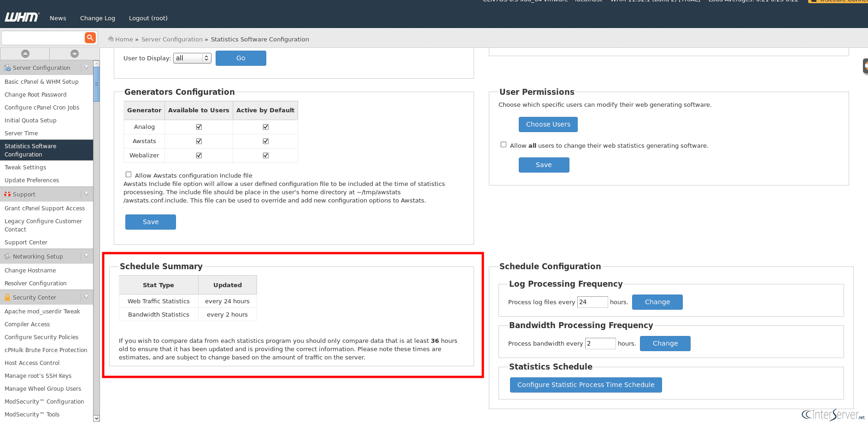Click the sidebar vertical scrollbar thumb
Viewport: 868px width, 422px height.
(x=96, y=84)
